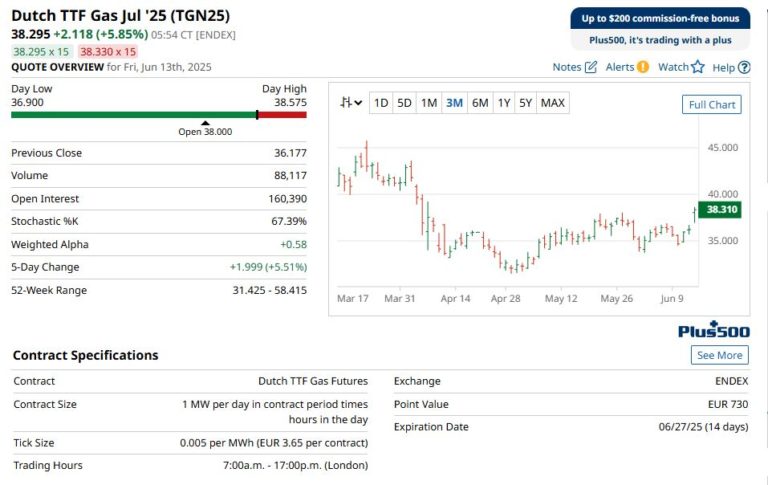Viewport: 768px width, 485px height.
Task: Select the MAX chart range
Action: (552, 103)
